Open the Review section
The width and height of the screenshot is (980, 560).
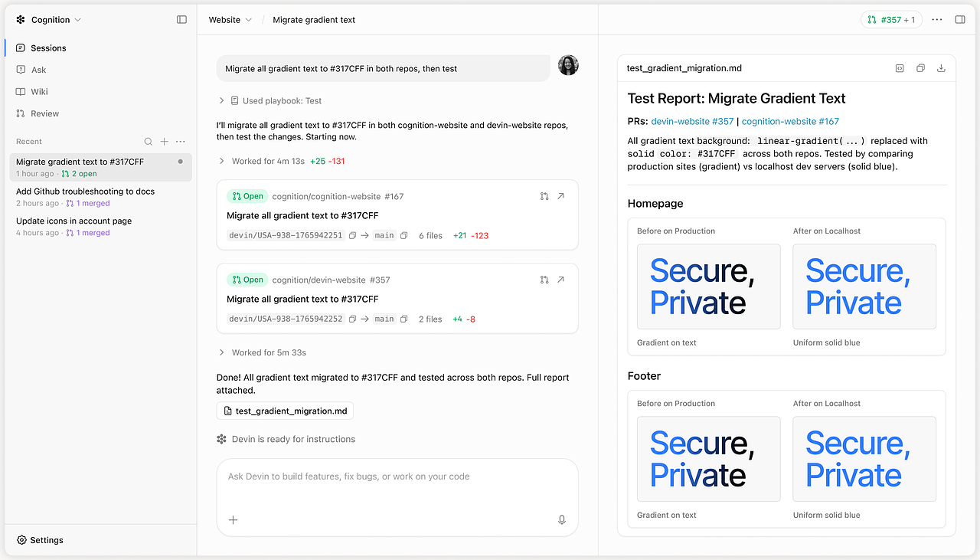click(45, 113)
